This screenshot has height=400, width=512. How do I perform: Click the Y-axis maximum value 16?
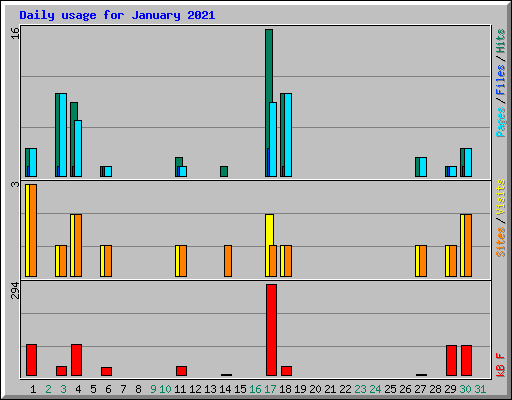click(x=15, y=33)
